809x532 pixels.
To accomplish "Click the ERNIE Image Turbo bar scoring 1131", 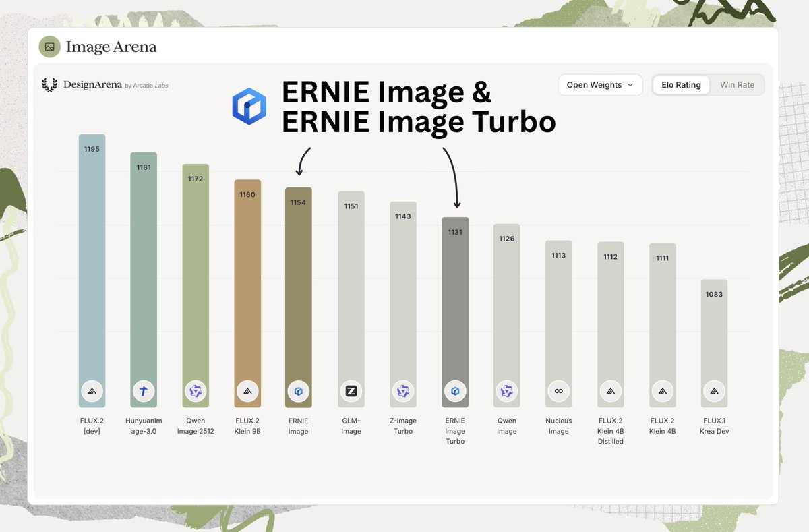I will 455,312.
